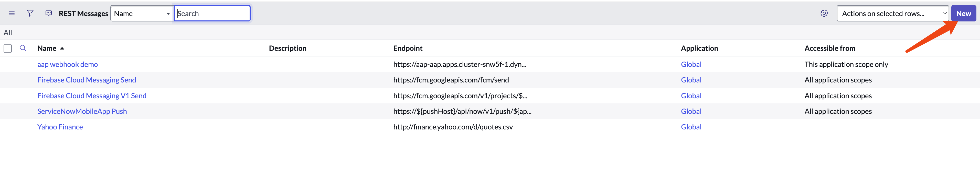The width and height of the screenshot is (980, 169).
Task: Toggle column search magnifier icon
Action: [x=23, y=48]
